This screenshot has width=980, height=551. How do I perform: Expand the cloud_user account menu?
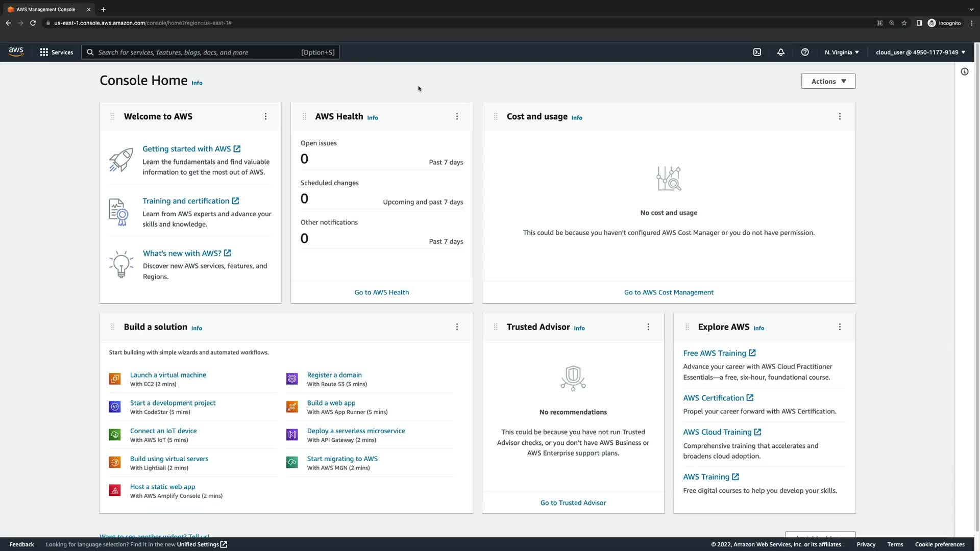tap(920, 52)
